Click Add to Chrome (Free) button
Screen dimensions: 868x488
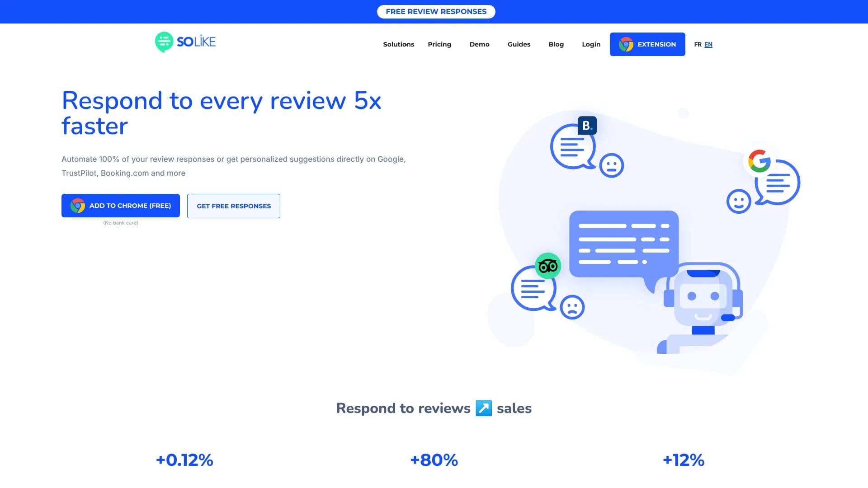point(121,206)
